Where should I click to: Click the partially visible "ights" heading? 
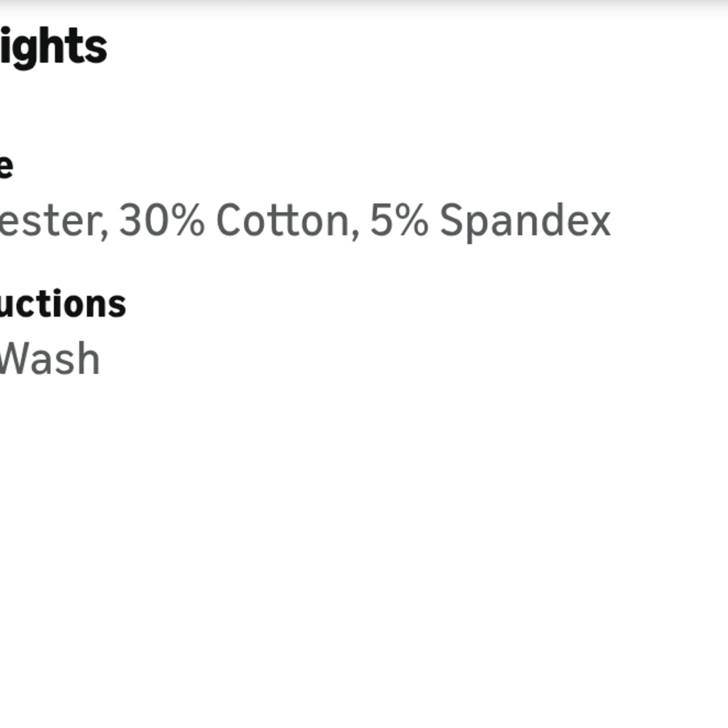tap(53, 48)
